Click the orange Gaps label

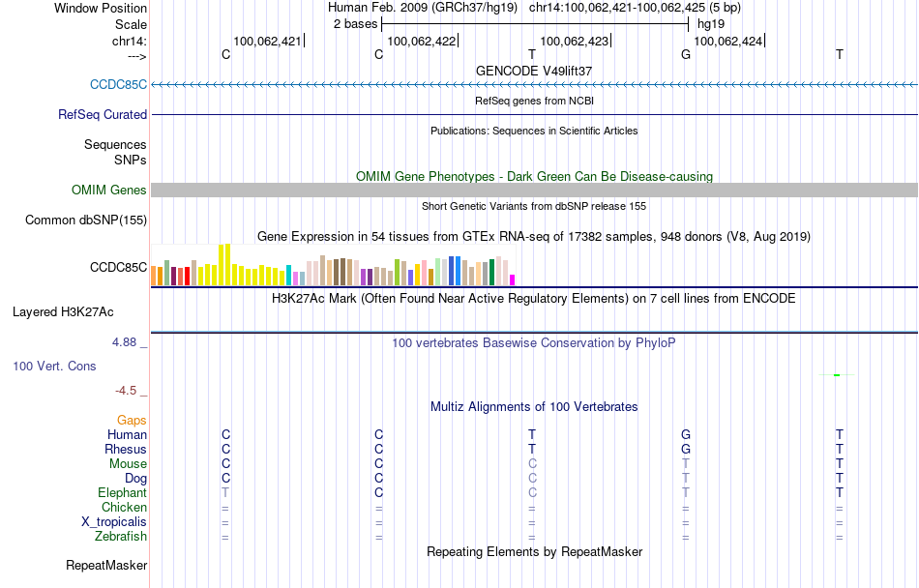(132, 420)
